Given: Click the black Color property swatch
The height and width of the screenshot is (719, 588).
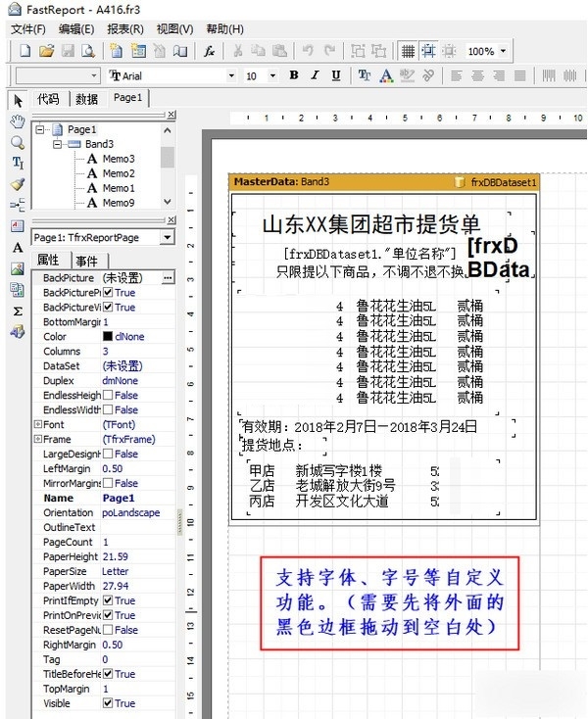Looking at the screenshot, I should pos(108,336).
